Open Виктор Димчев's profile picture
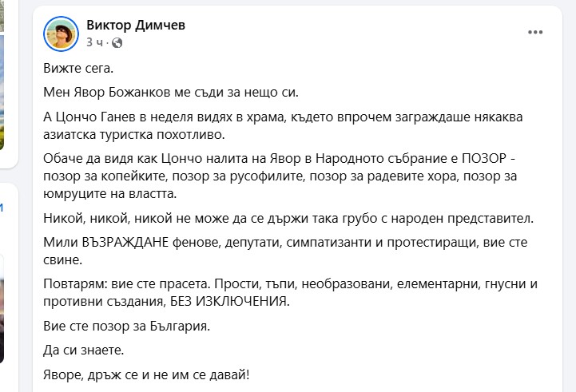576x392 pixels. 61,34
